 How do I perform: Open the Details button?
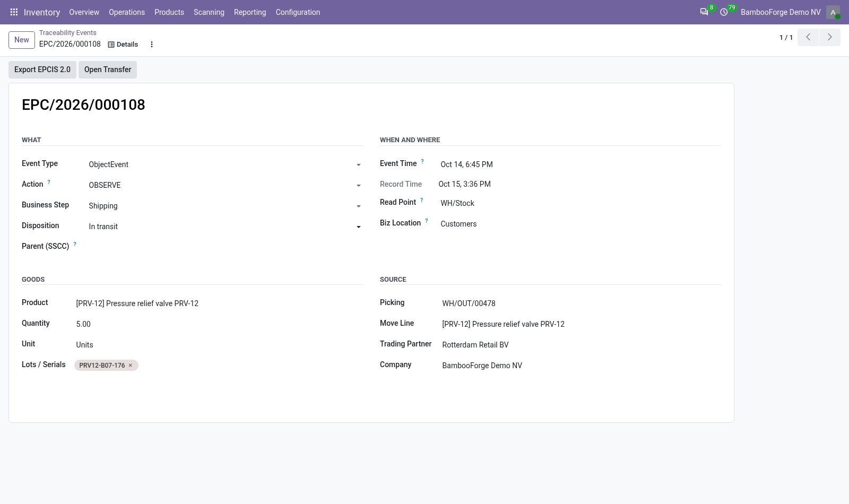[x=123, y=45]
